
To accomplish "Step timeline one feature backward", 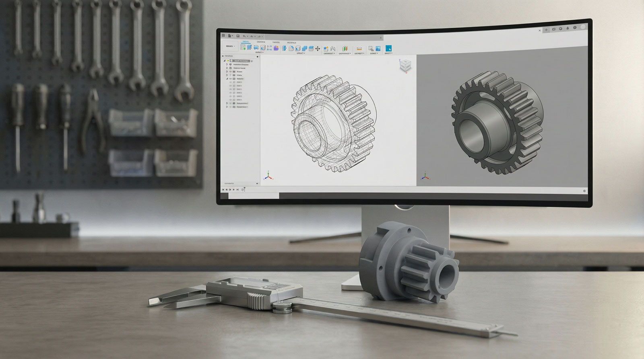I will [227, 190].
